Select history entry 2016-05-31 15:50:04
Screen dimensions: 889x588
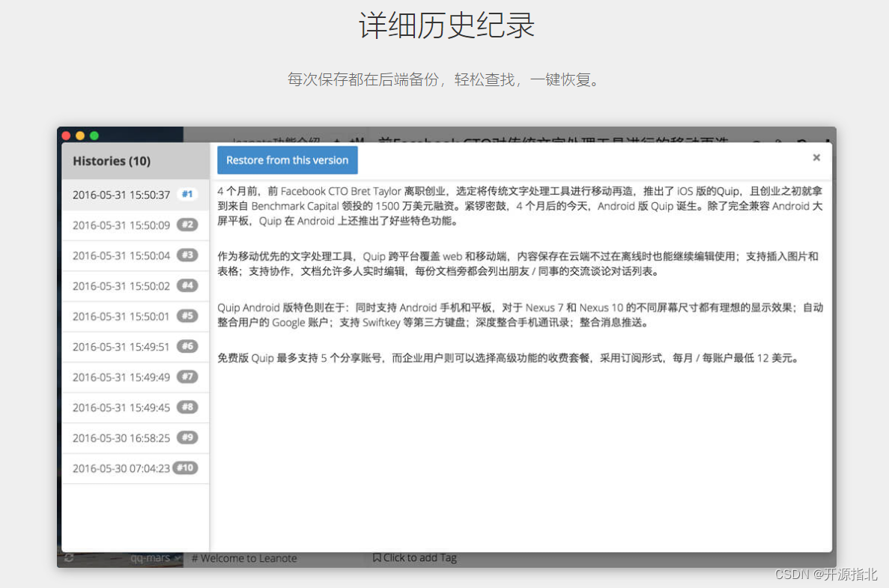(x=120, y=255)
